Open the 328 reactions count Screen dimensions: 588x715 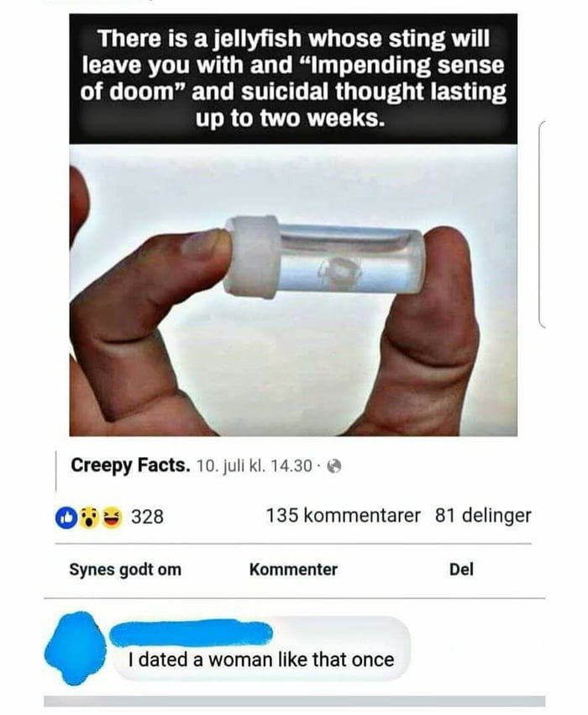tap(147, 517)
